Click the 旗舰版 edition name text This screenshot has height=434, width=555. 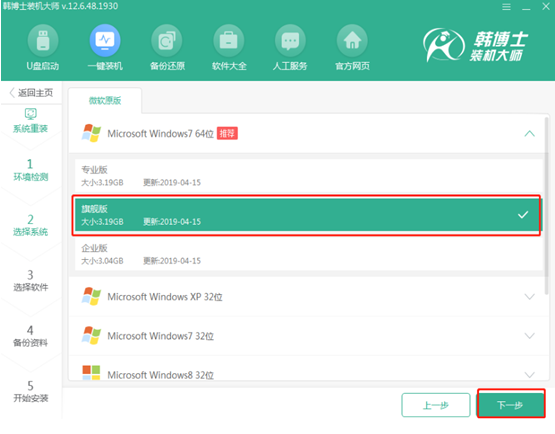94,209
